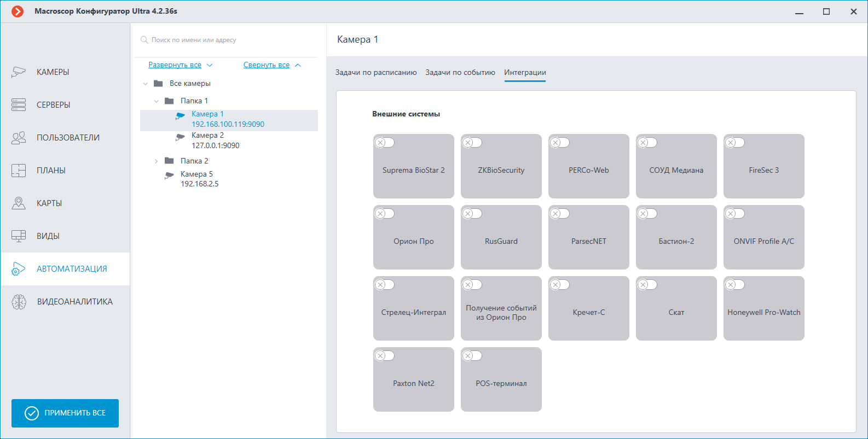Expand the Папка 2 folder chevron

[x=157, y=161]
